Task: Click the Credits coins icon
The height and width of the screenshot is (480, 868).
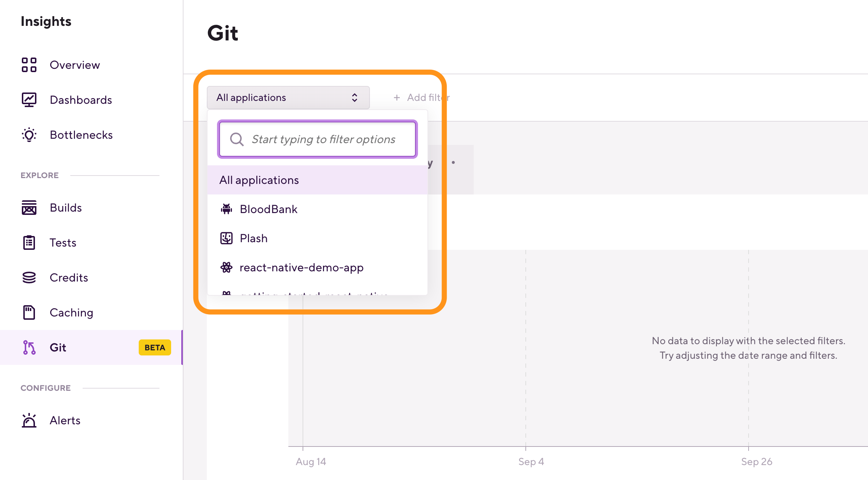Action: tap(29, 278)
